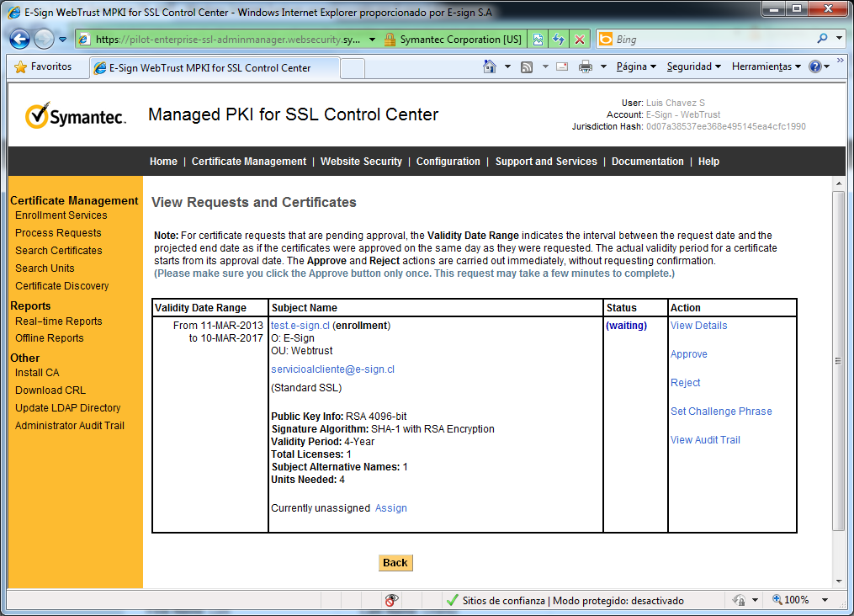Open the Página dropdown menu
The width and height of the screenshot is (854, 616).
tap(636, 66)
